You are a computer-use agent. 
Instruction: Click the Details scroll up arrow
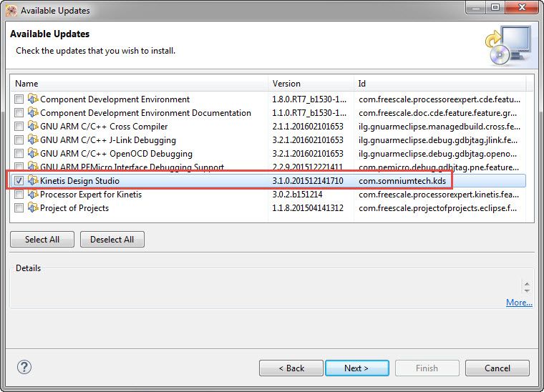527,284
